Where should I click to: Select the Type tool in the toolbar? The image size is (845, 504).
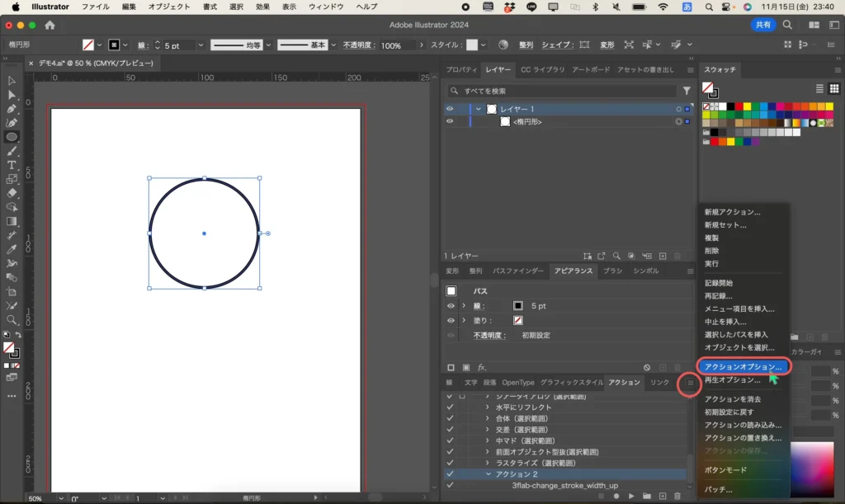point(12,165)
